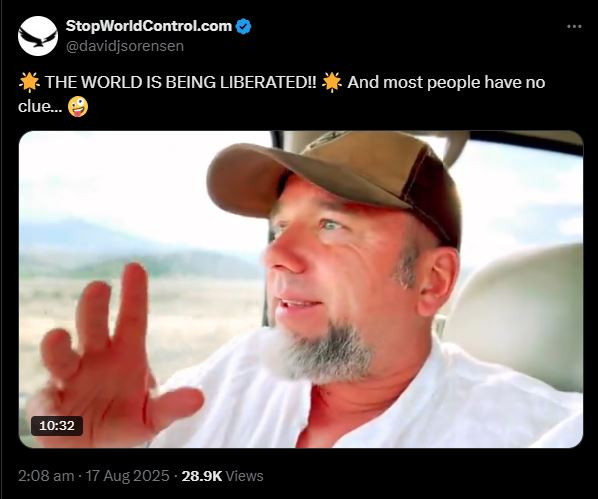598x499 pixels.
Task: Open the eagle profile avatar
Action: (38, 36)
